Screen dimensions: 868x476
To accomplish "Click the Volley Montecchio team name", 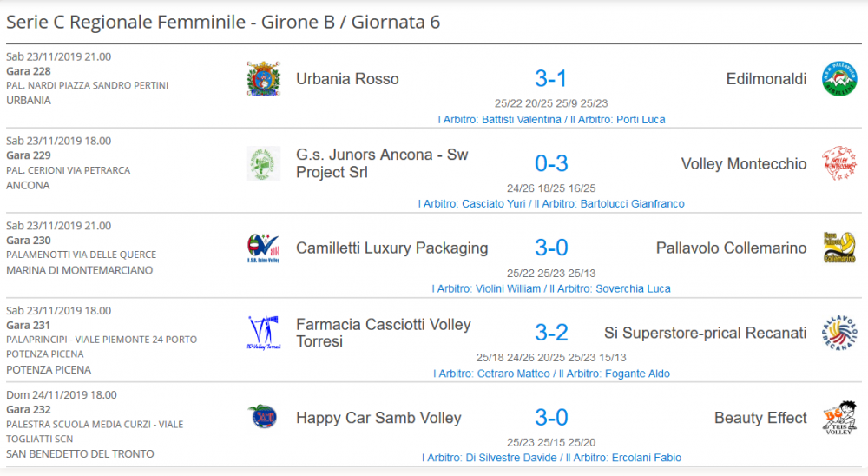I will click(744, 164).
